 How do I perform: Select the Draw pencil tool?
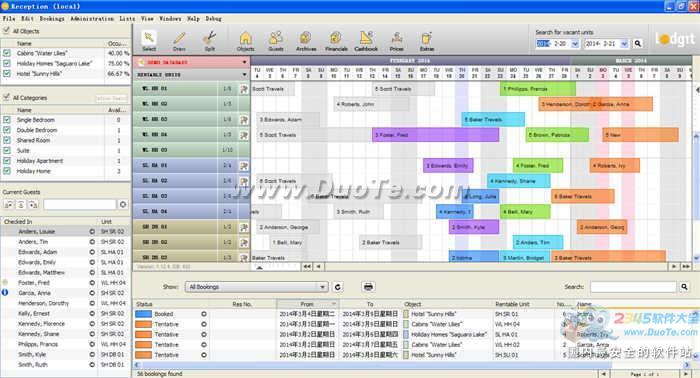tap(179, 41)
